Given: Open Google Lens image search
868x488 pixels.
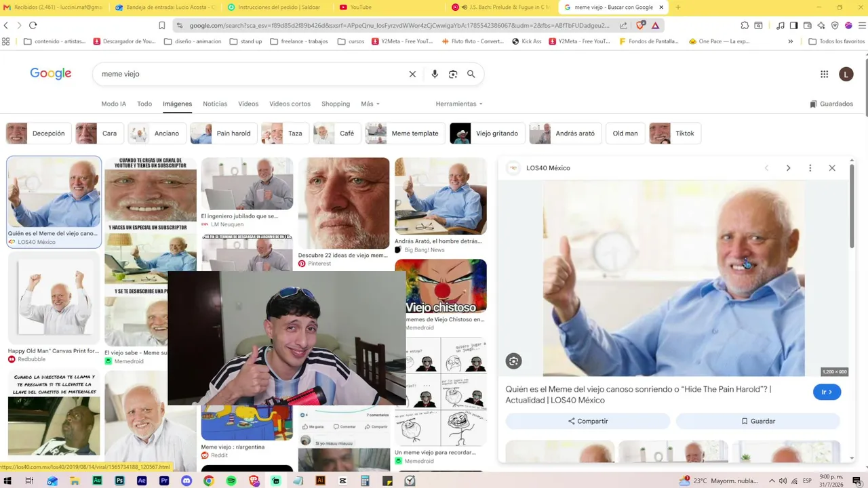Looking at the screenshot, I should click(453, 74).
